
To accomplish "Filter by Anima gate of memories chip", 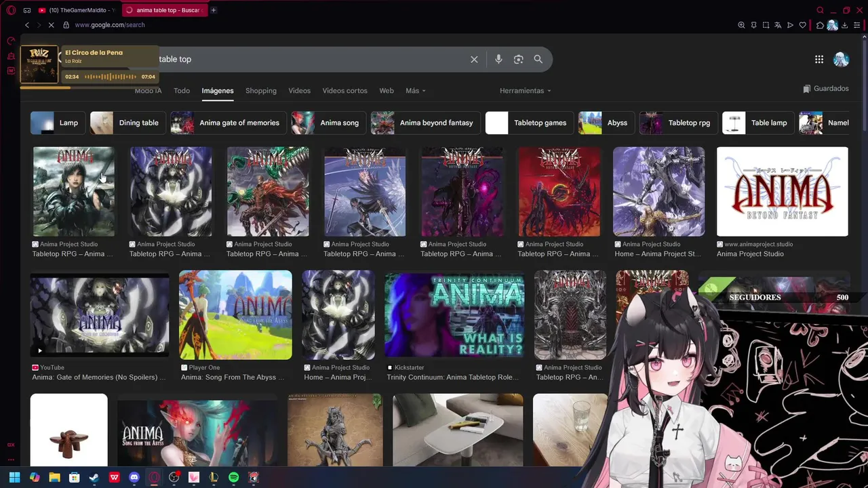I will tap(228, 123).
